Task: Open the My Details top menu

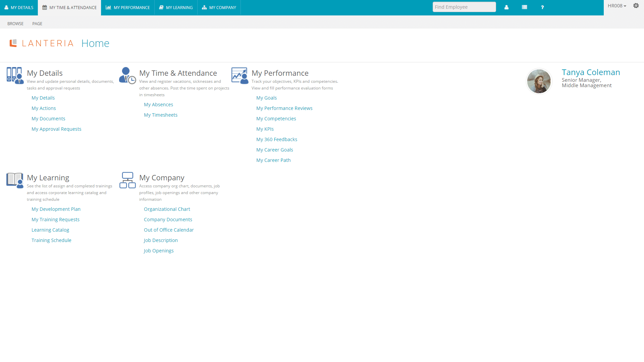Action: pyautogui.click(x=19, y=7)
